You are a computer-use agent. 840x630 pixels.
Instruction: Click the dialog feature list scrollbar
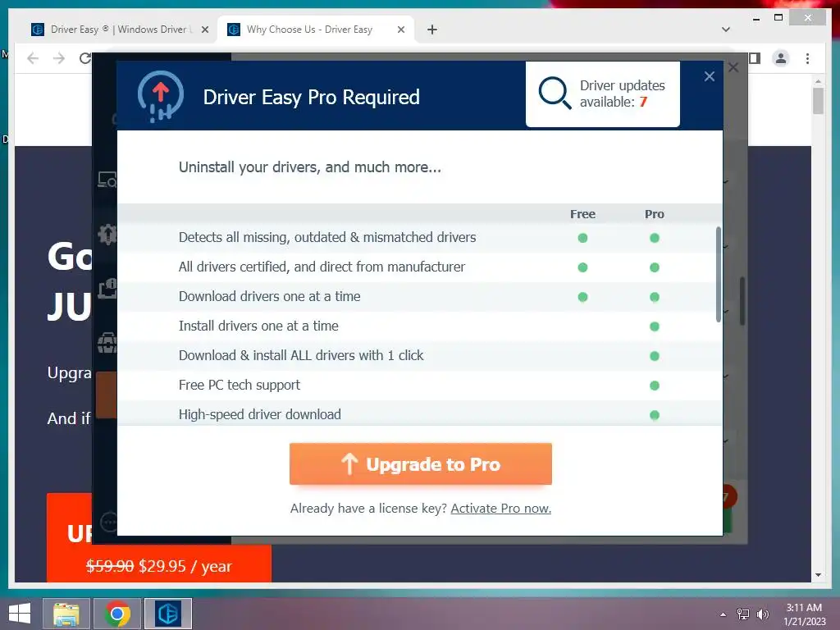pyautogui.click(x=719, y=274)
